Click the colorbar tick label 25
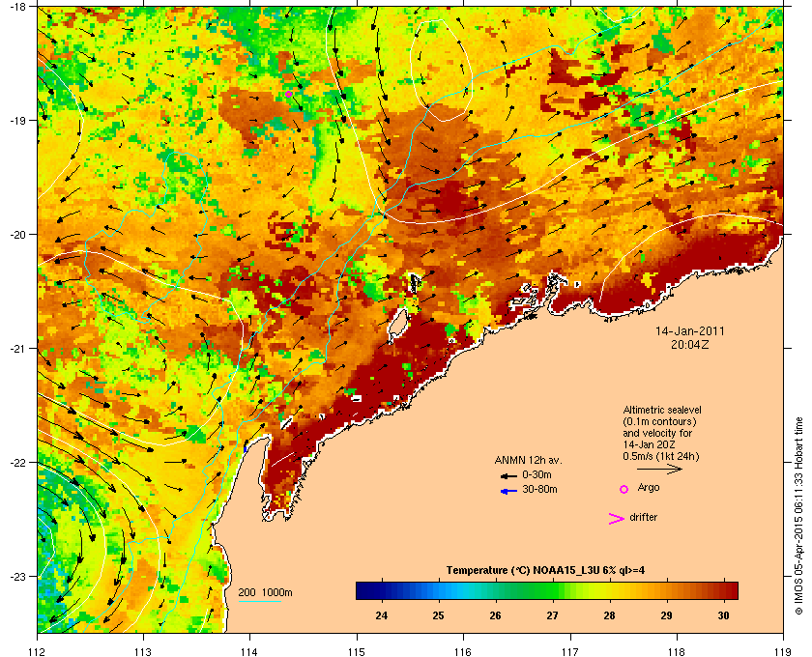Screen dimensions: 812x657 [439, 615]
